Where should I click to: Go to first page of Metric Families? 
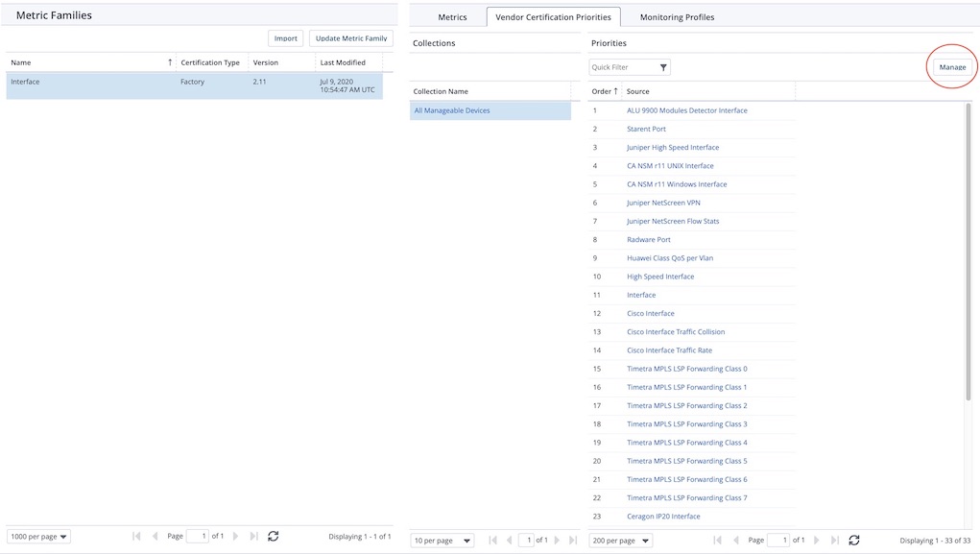[136, 537]
